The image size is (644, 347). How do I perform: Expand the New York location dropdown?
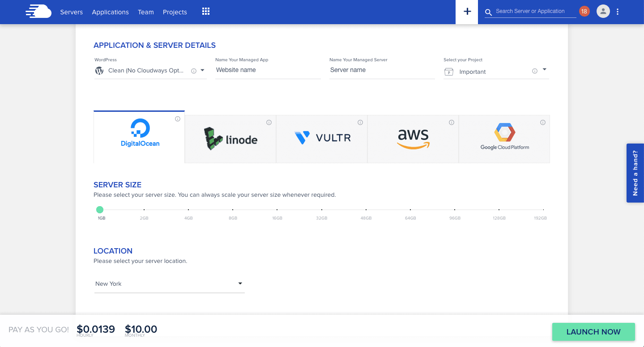[x=240, y=284]
